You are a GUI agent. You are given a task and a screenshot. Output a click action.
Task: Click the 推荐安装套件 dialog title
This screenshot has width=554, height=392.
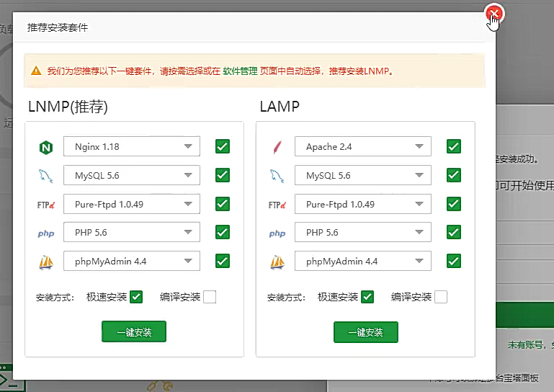click(x=58, y=27)
